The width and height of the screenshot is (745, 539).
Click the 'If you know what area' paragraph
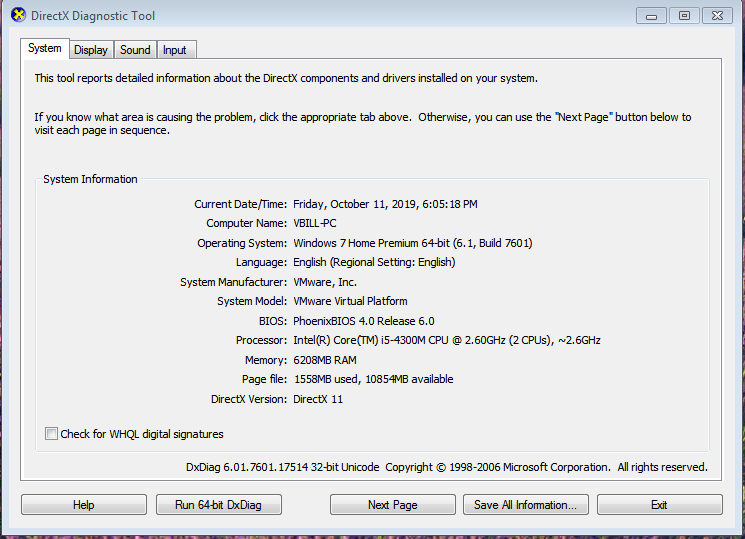pos(363,124)
